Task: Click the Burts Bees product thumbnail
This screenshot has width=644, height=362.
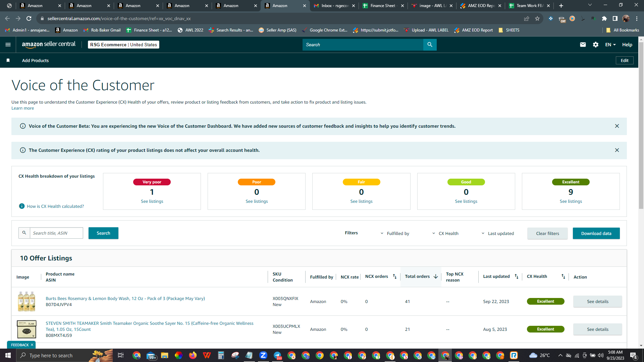Action: point(26,301)
